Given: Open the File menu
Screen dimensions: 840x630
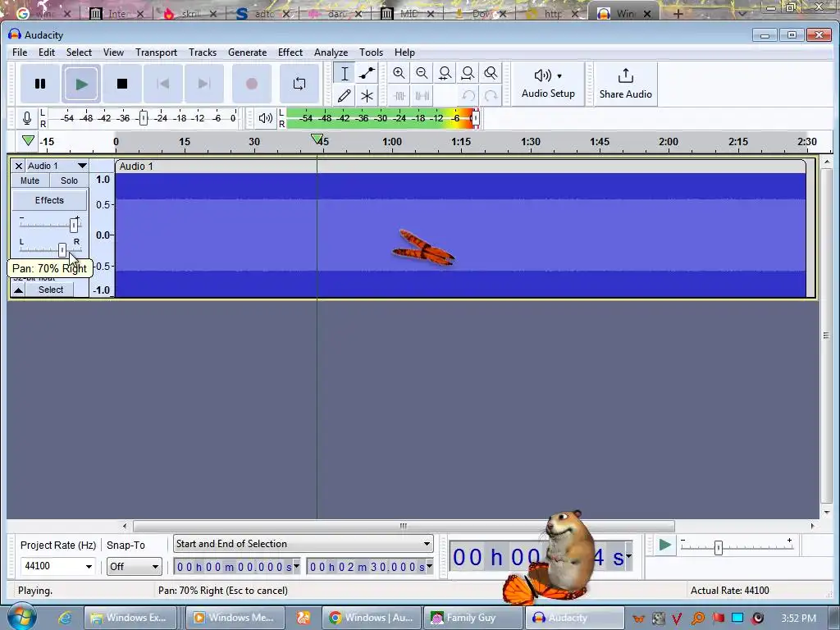Looking at the screenshot, I should pos(20,52).
